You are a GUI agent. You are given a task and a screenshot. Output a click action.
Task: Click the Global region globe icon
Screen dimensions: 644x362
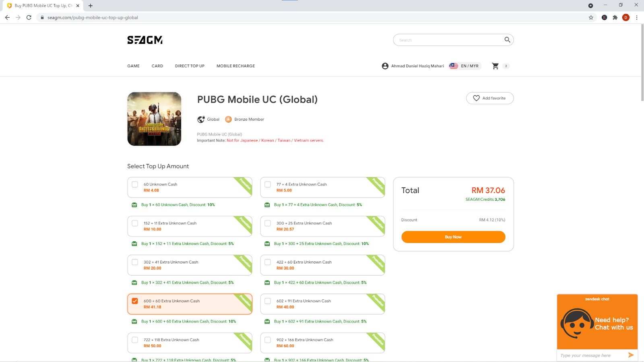point(201,119)
